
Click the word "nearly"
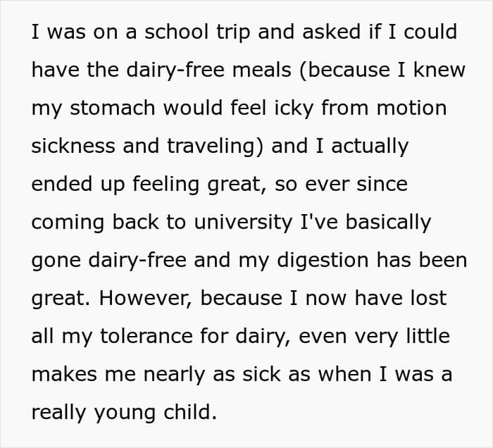tap(174, 375)
